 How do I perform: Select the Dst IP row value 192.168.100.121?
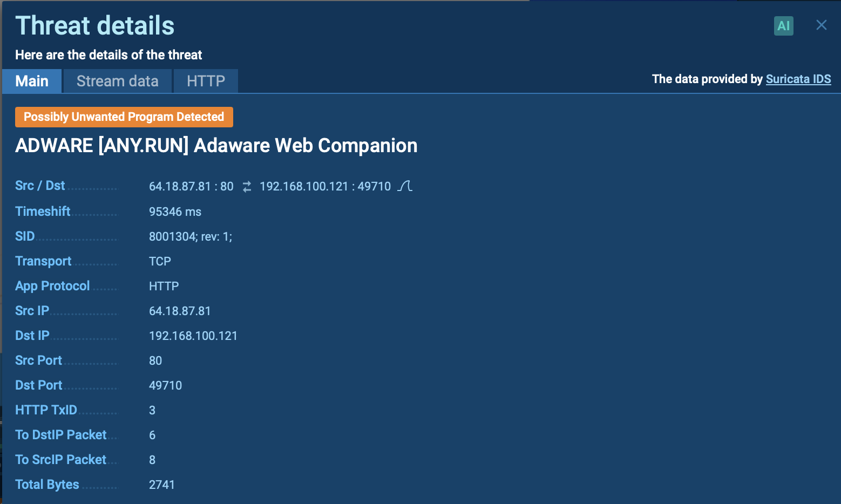click(193, 336)
